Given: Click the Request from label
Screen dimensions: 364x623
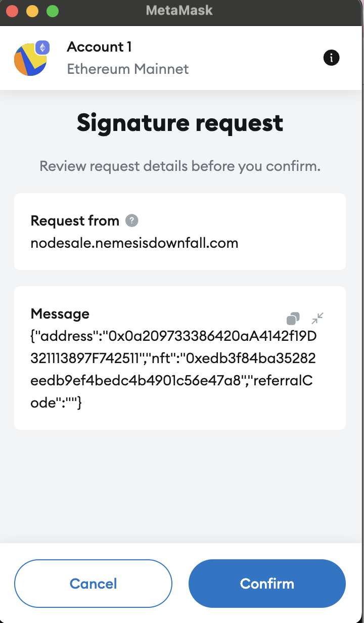Looking at the screenshot, I should tap(75, 220).
